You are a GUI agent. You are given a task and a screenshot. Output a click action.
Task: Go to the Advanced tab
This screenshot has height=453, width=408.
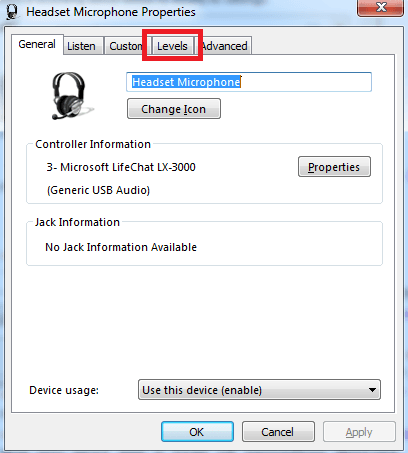pyautogui.click(x=224, y=46)
